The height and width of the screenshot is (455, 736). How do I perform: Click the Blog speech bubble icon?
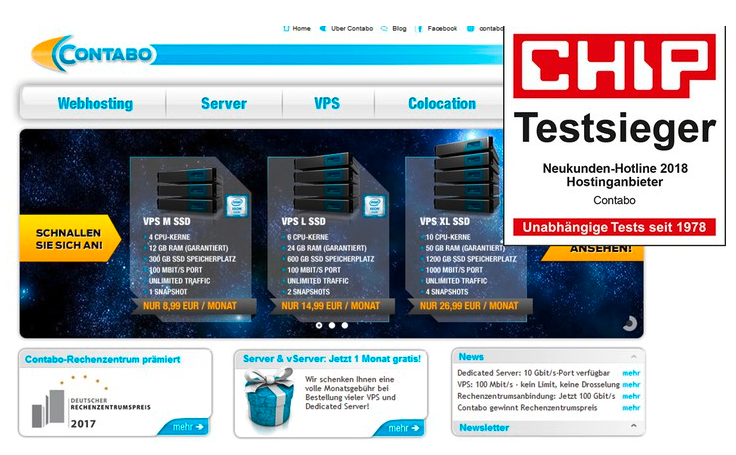tap(385, 29)
